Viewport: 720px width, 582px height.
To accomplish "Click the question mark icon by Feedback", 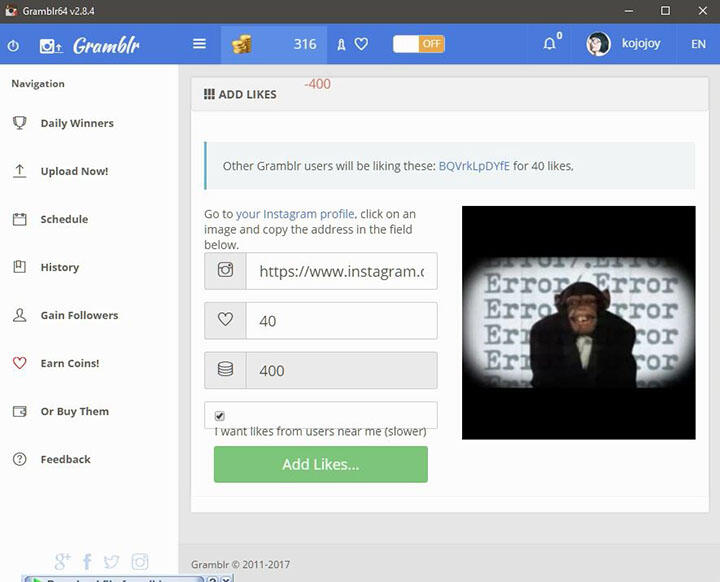I will pyautogui.click(x=20, y=459).
